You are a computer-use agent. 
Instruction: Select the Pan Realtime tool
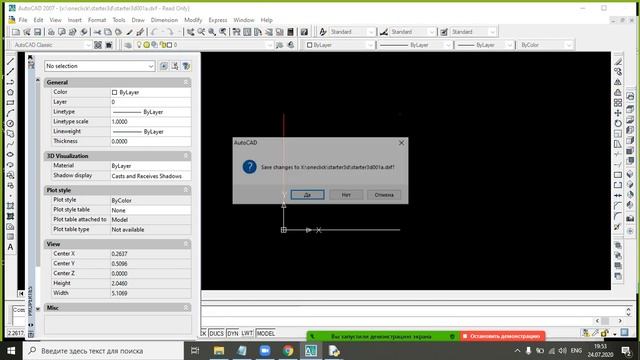(x=191, y=32)
